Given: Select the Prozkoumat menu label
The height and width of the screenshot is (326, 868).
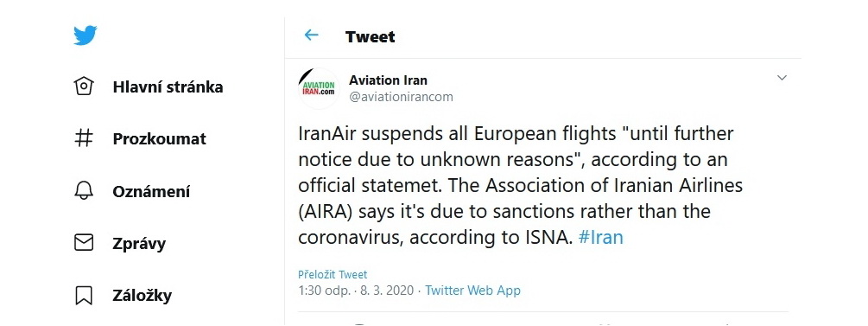Looking at the screenshot, I should click(x=160, y=138).
